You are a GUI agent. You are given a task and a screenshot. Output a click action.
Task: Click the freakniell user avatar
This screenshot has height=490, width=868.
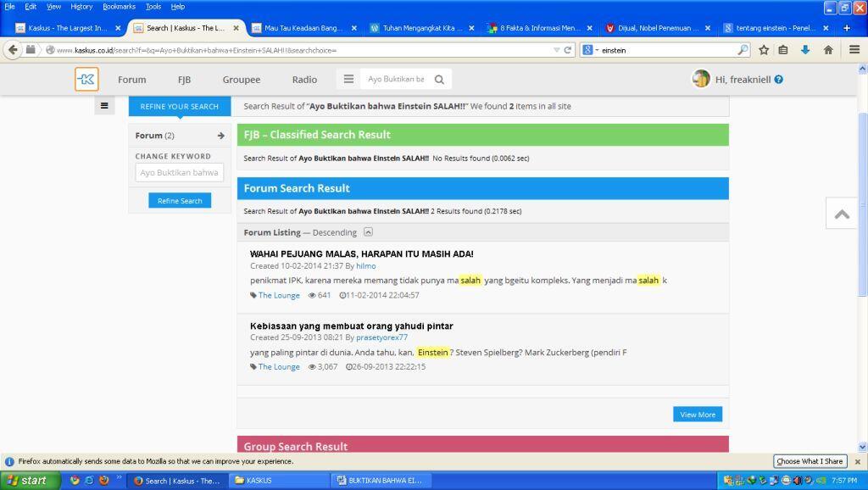tap(701, 79)
